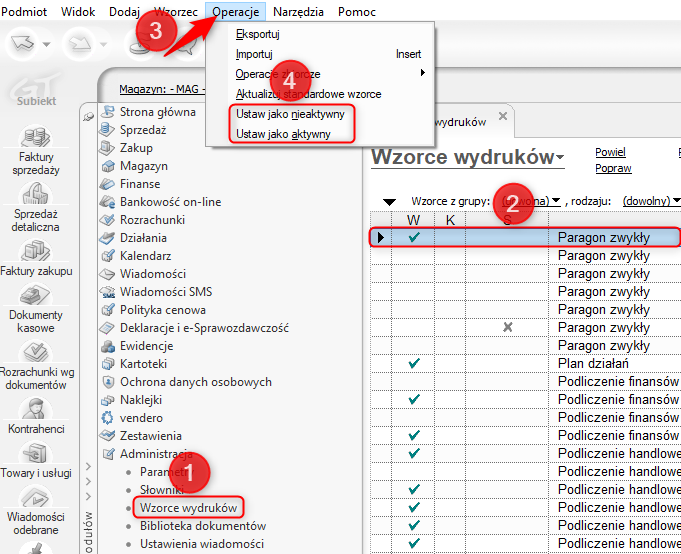This screenshot has width=681, height=554.
Task: Click the Strona główna tree icon
Action: tap(107, 112)
